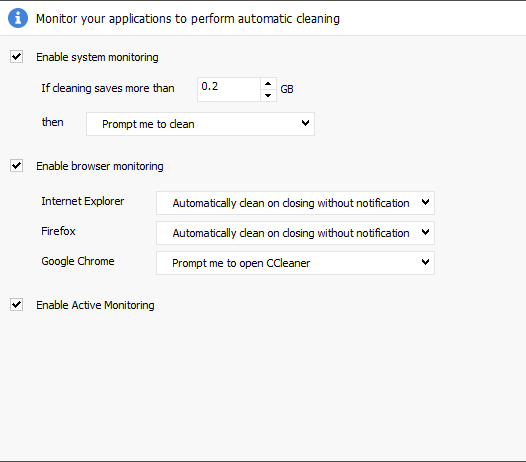Expand the Internet Explorer cleaning action dropdown
This screenshot has height=462, width=526.
point(295,203)
